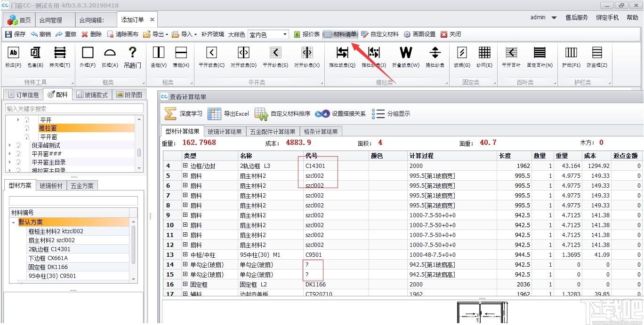Select the 平开玻扇(C) tool

coord(211,57)
